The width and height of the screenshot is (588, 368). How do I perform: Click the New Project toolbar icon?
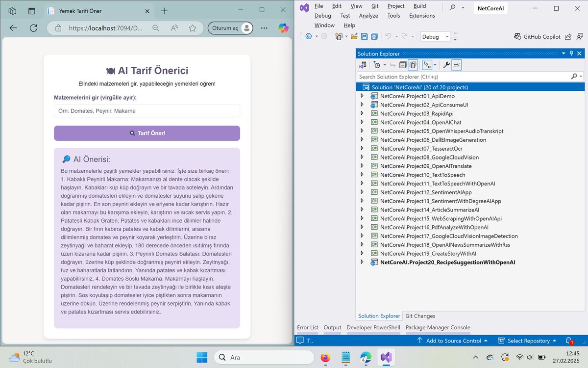pyautogui.click(x=339, y=36)
